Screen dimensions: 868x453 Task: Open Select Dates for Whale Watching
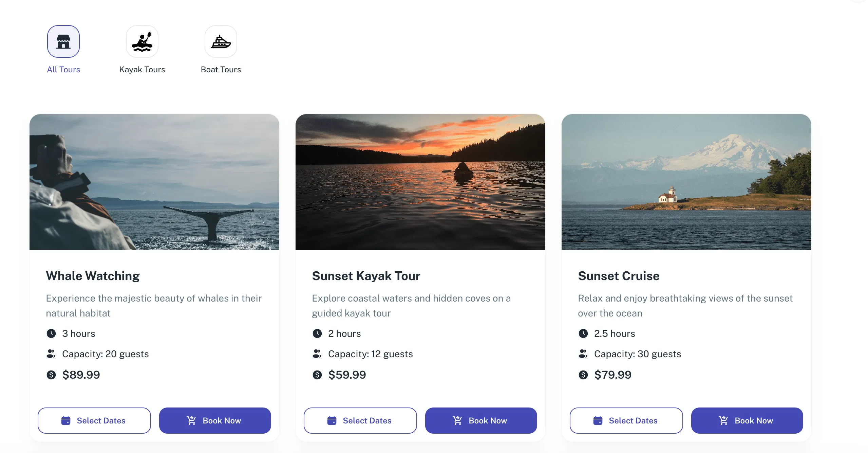(94, 420)
